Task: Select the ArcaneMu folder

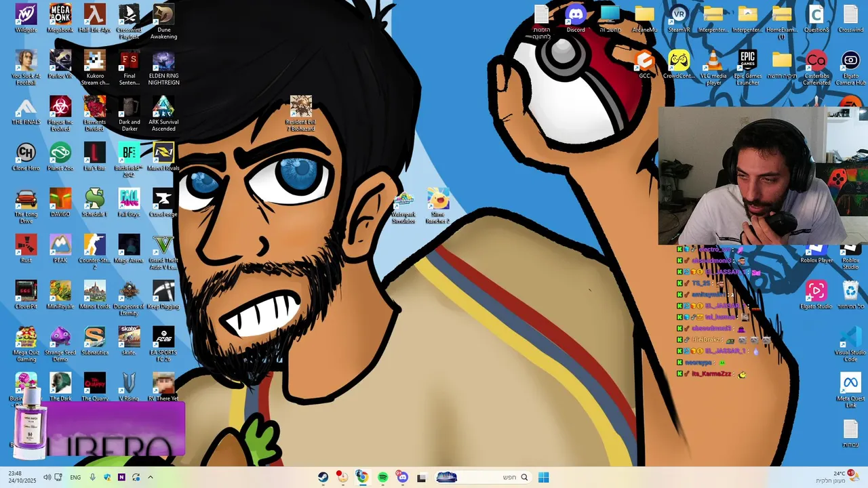Action: pos(644,18)
